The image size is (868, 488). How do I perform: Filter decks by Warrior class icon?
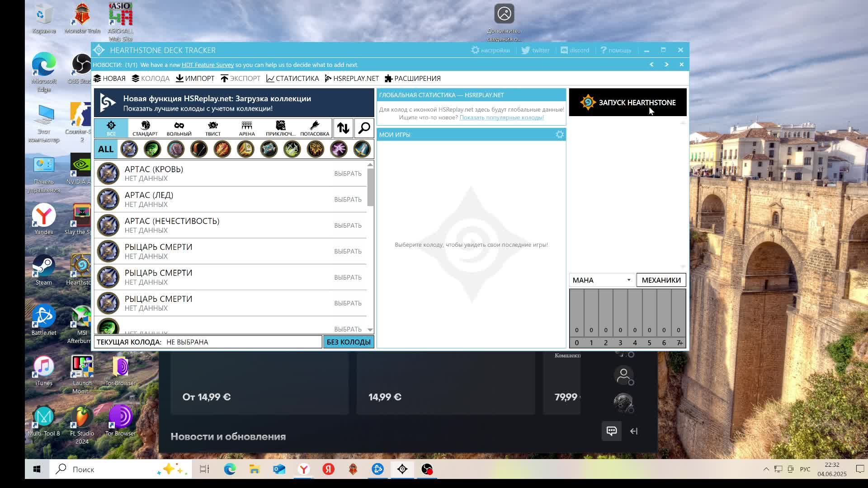[x=362, y=149]
